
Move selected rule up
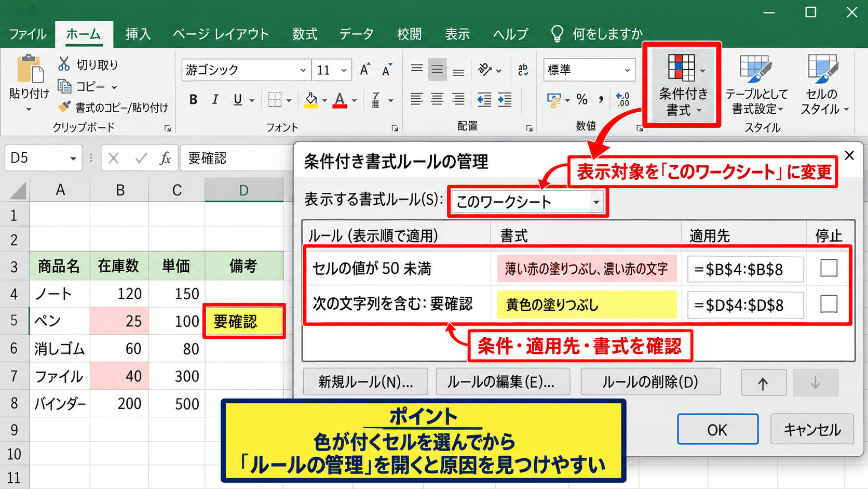(763, 383)
